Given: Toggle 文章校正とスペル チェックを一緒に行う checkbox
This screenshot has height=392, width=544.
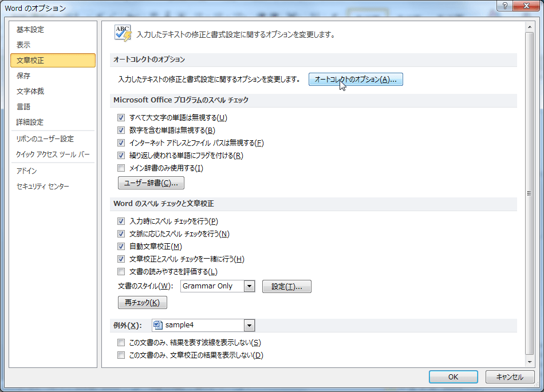Looking at the screenshot, I should click(x=121, y=259).
